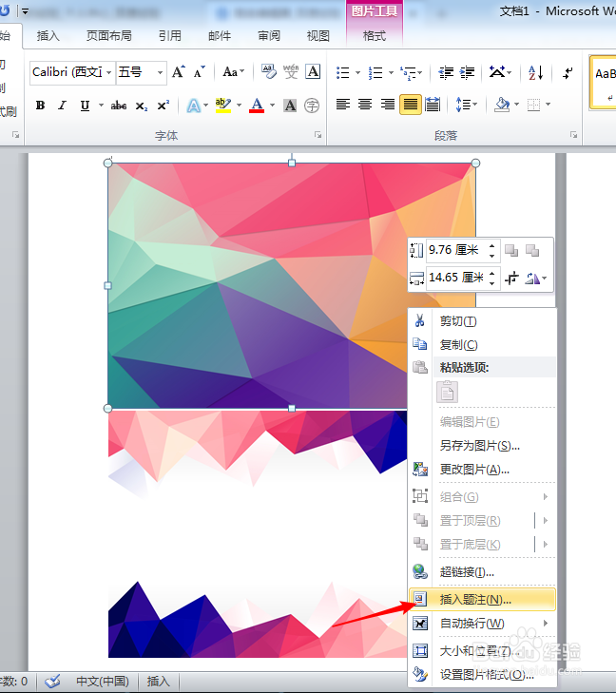The image size is (616, 693).
Task: Choose 剪切(T) in context menu
Action: tap(482, 321)
